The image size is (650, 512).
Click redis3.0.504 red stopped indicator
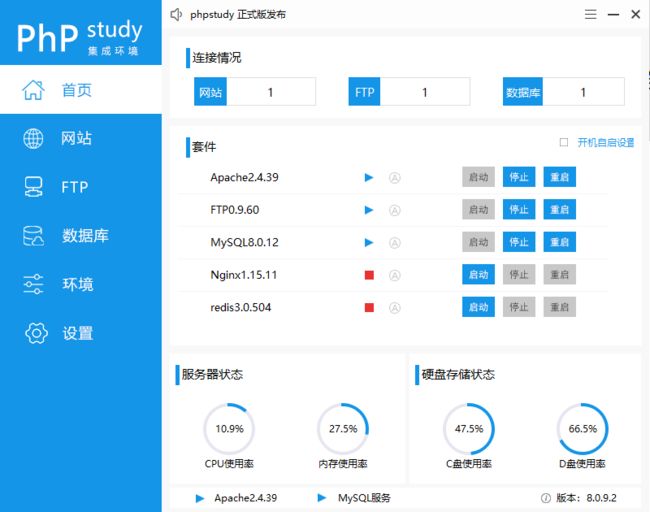pos(369,308)
